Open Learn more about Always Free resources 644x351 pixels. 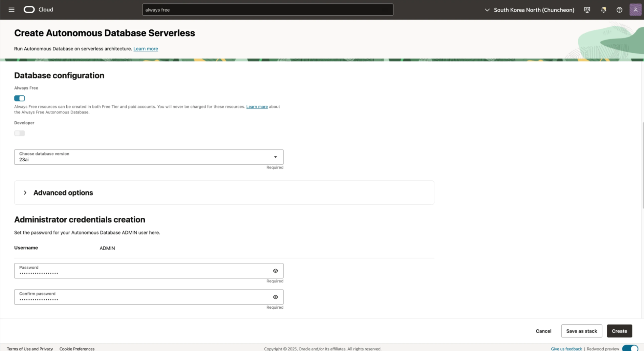coord(257,107)
